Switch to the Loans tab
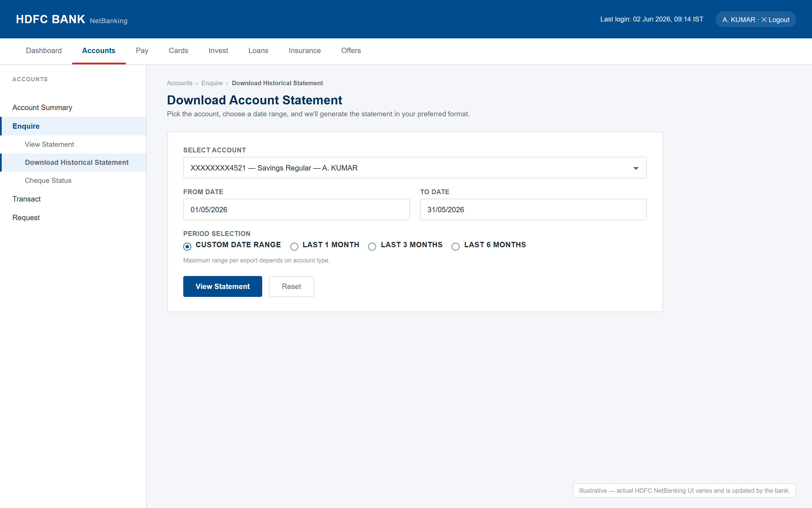Screen dimensions: 812x508 pyautogui.click(x=258, y=51)
